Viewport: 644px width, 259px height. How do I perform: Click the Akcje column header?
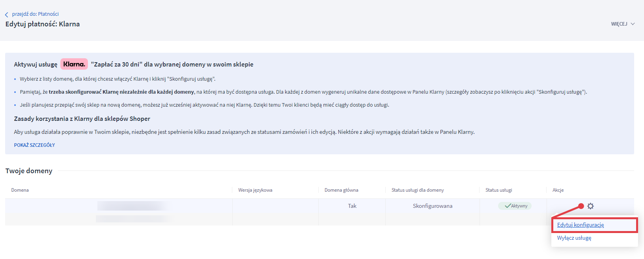pyautogui.click(x=558, y=190)
